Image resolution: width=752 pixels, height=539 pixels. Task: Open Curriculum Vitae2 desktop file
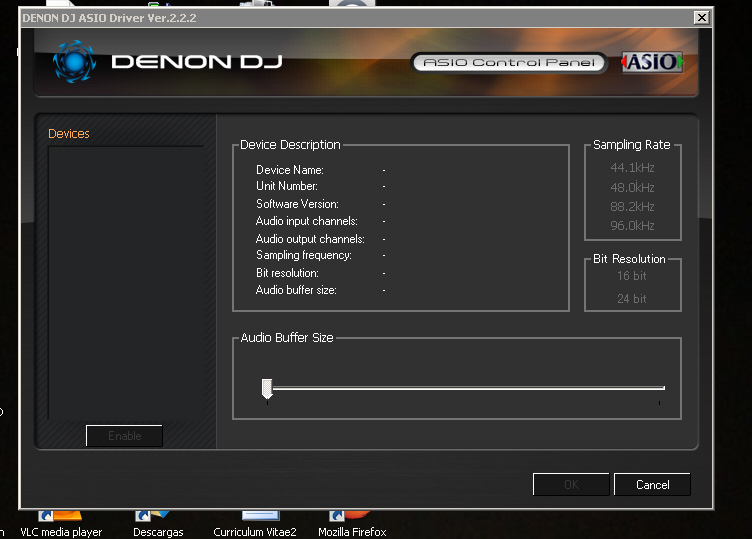pyautogui.click(x=255, y=525)
